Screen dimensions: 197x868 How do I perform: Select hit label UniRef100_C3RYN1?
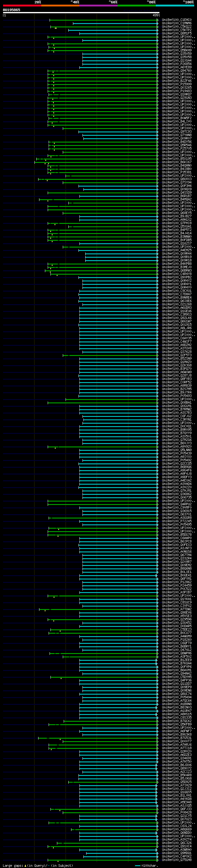pyautogui.click(x=176, y=419)
